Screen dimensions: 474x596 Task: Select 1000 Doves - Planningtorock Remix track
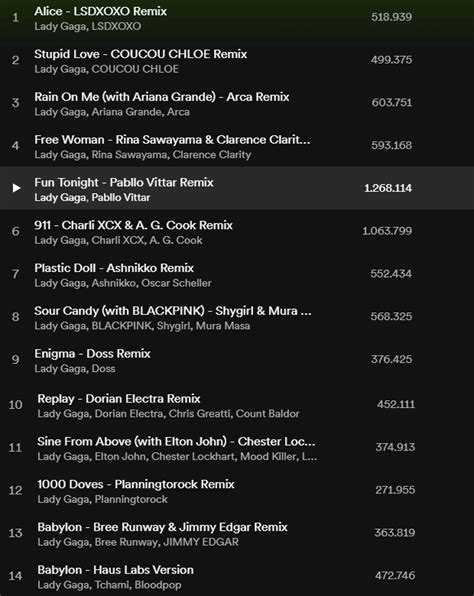point(136,485)
